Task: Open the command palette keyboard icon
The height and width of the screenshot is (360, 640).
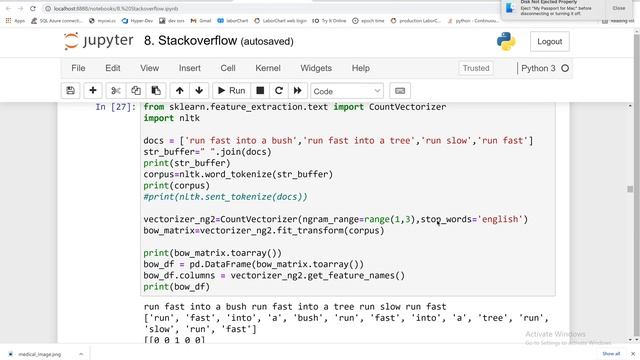Action: [400, 91]
